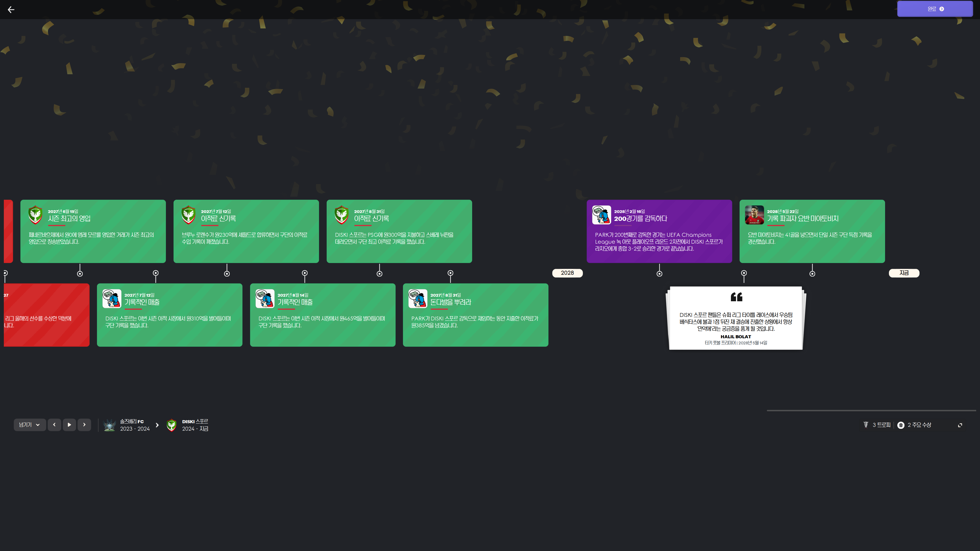Jump to the 2028 year marker
Screen dimensions: 980x551
click(567, 273)
